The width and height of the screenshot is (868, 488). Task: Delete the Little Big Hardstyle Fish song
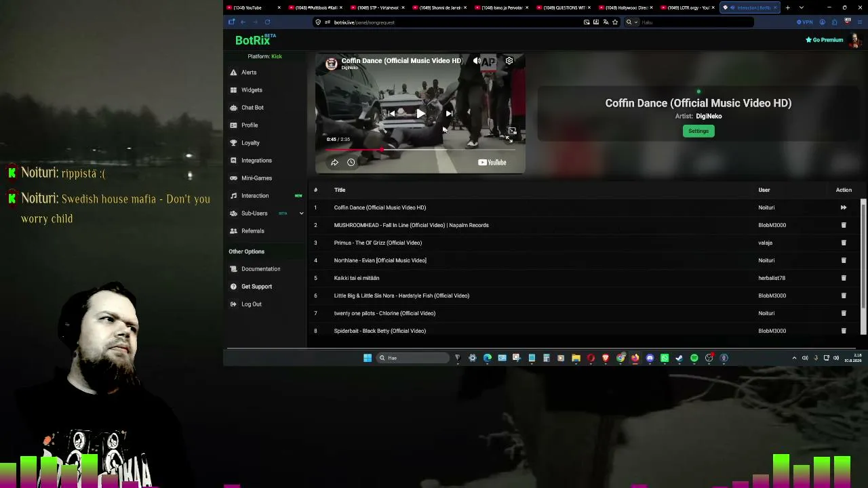(x=844, y=296)
